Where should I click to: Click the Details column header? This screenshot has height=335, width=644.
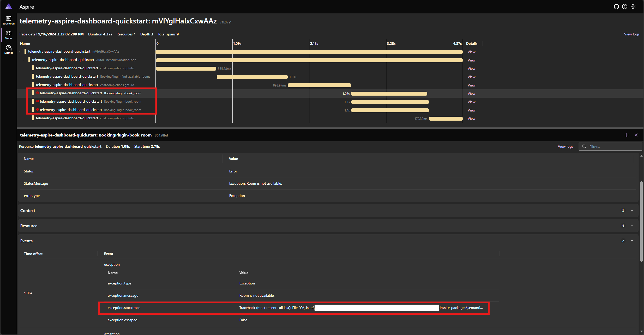point(472,44)
